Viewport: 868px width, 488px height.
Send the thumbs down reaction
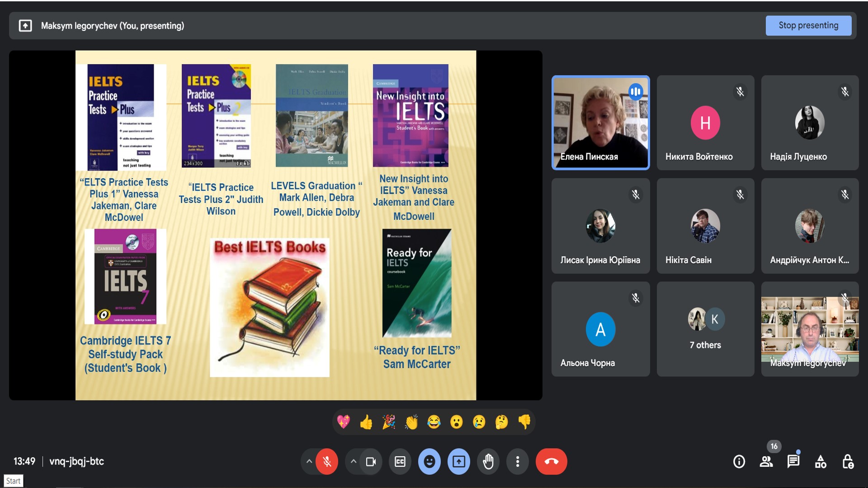(524, 422)
